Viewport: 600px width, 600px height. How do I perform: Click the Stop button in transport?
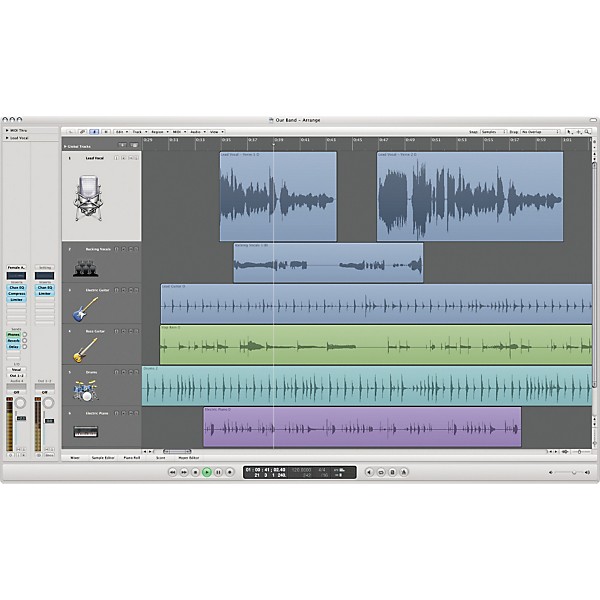click(x=195, y=472)
